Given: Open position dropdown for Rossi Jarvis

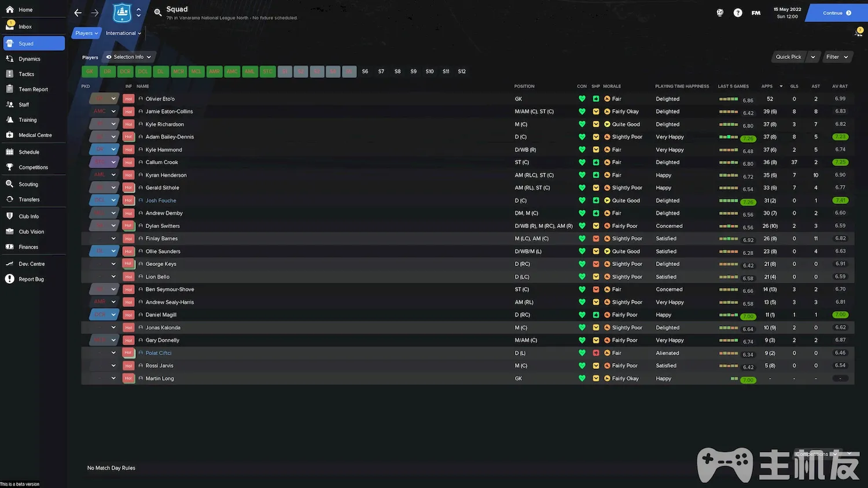Looking at the screenshot, I should pos(113,366).
